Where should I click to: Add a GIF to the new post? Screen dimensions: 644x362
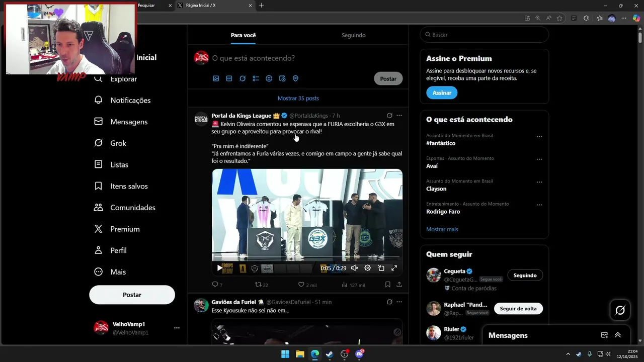[229, 78]
